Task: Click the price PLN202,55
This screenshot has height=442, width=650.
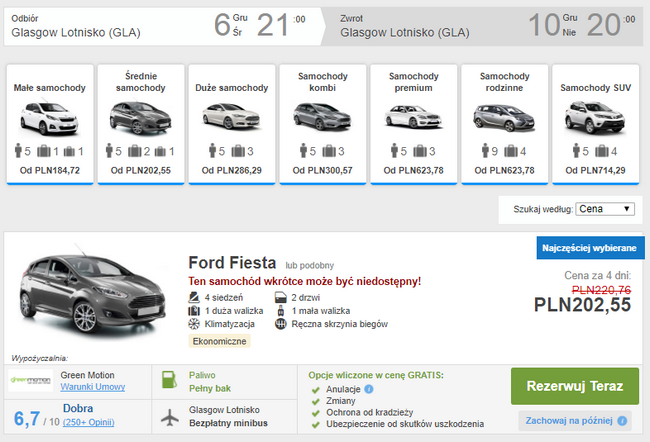Action: point(582,305)
